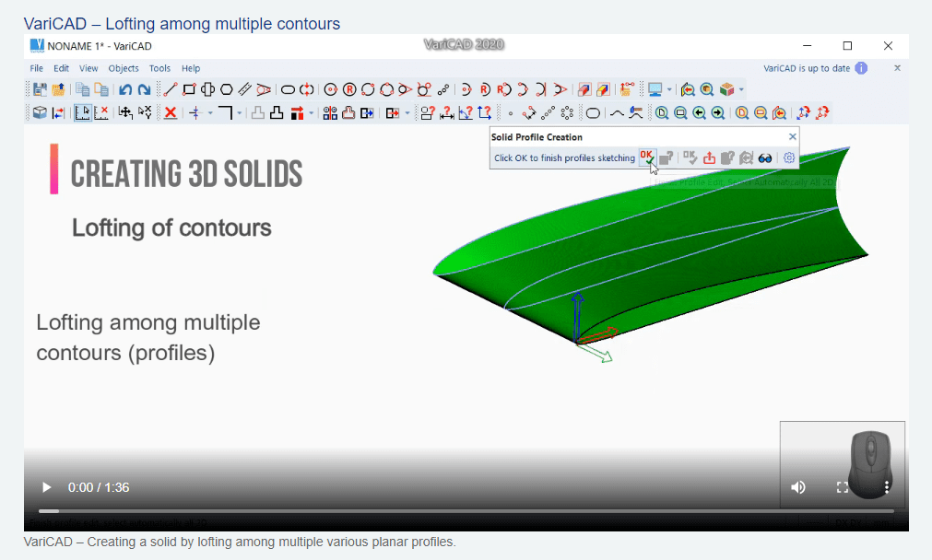Click the video progress bar
Screen dimensions: 932x560
pyautogui.click(x=466, y=510)
